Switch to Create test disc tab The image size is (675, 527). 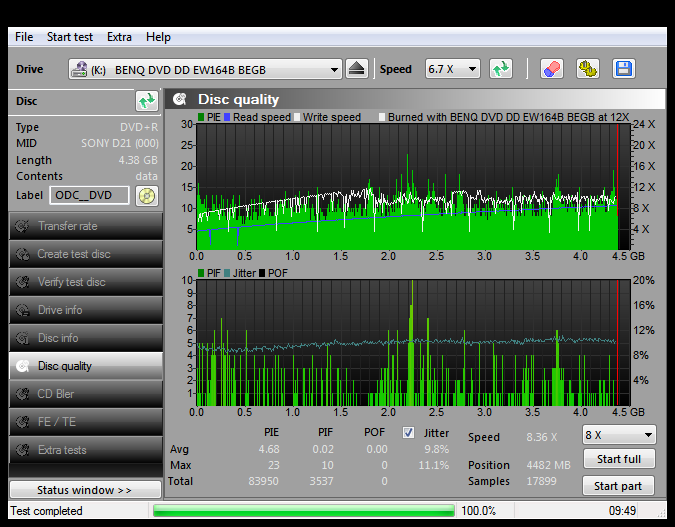[x=86, y=254]
